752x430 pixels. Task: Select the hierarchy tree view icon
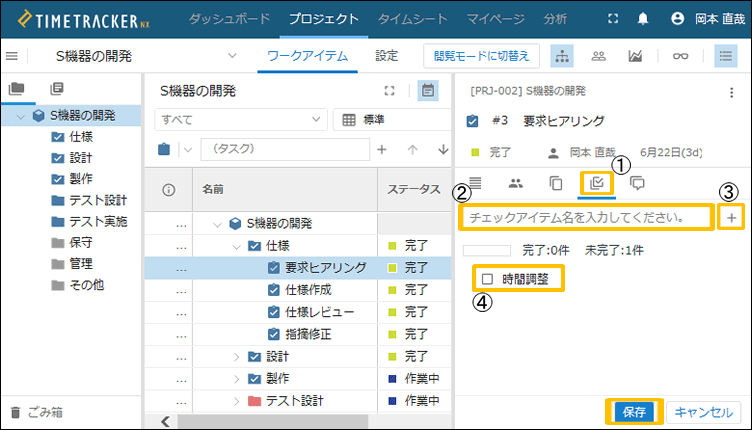click(562, 56)
